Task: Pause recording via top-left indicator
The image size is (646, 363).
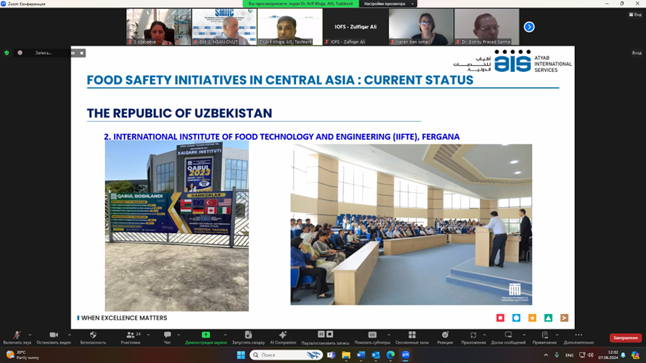Action: 73,53
